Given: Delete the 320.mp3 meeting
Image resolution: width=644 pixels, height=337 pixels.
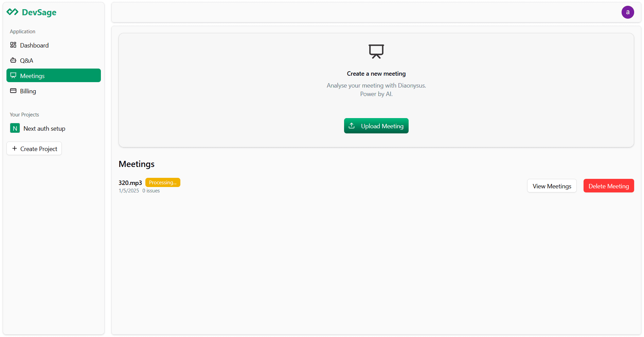Looking at the screenshot, I should click(x=608, y=186).
